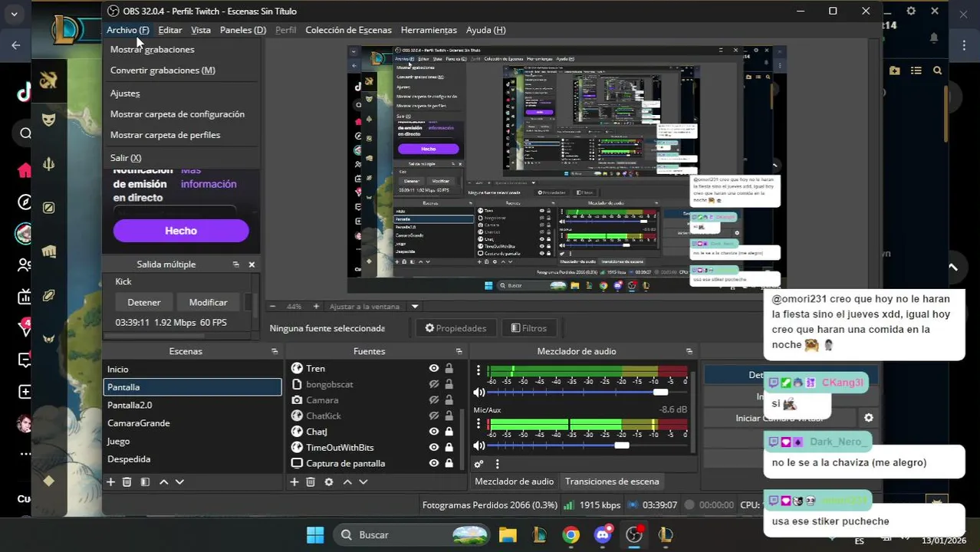Choose Convertir grabaciones menu entry
The image size is (980, 552).
pyautogui.click(x=181, y=71)
